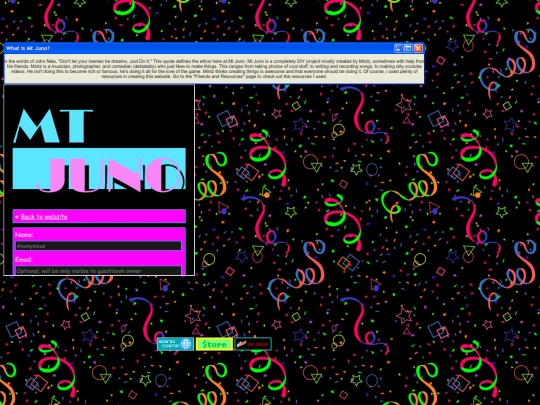The image size is (540, 405).
Task: Open the yellow $tore badge
Action: pos(214,344)
